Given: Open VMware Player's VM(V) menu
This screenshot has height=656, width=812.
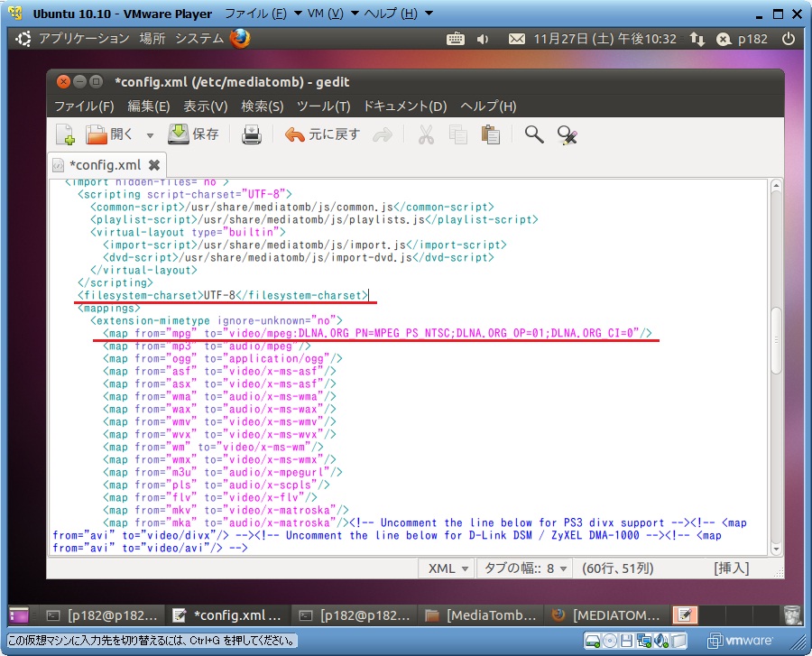Looking at the screenshot, I should (332, 14).
